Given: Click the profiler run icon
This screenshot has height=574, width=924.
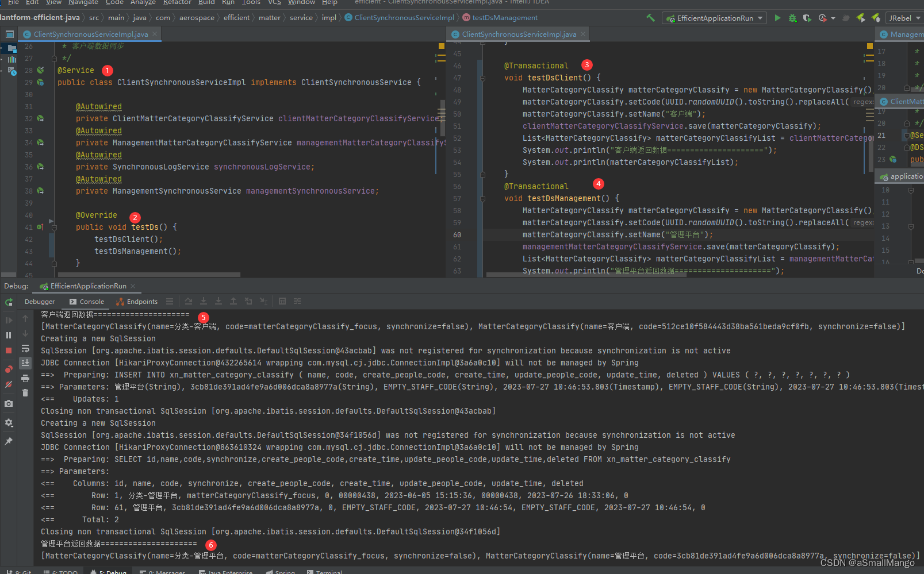Looking at the screenshot, I should point(822,18).
